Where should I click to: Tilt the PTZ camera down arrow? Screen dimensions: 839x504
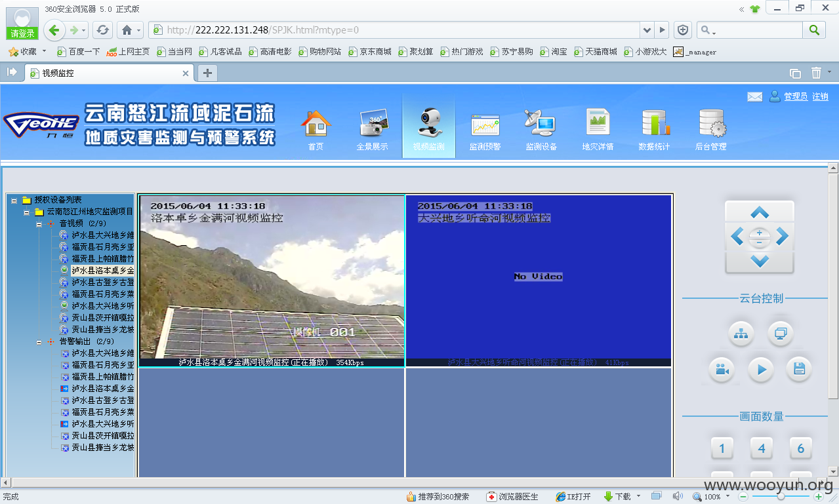(x=759, y=260)
